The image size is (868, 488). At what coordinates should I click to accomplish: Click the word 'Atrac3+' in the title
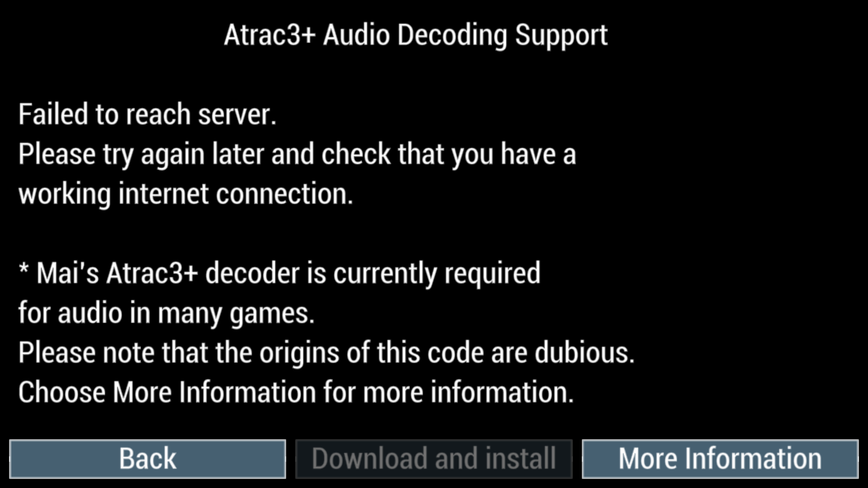[269, 35]
